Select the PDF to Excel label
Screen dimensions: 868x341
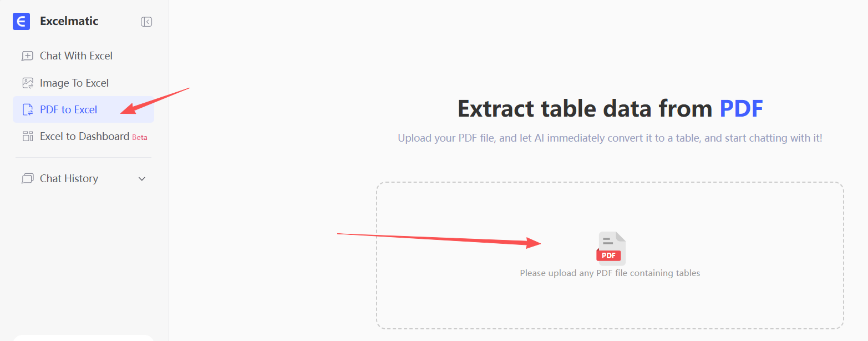point(69,110)
